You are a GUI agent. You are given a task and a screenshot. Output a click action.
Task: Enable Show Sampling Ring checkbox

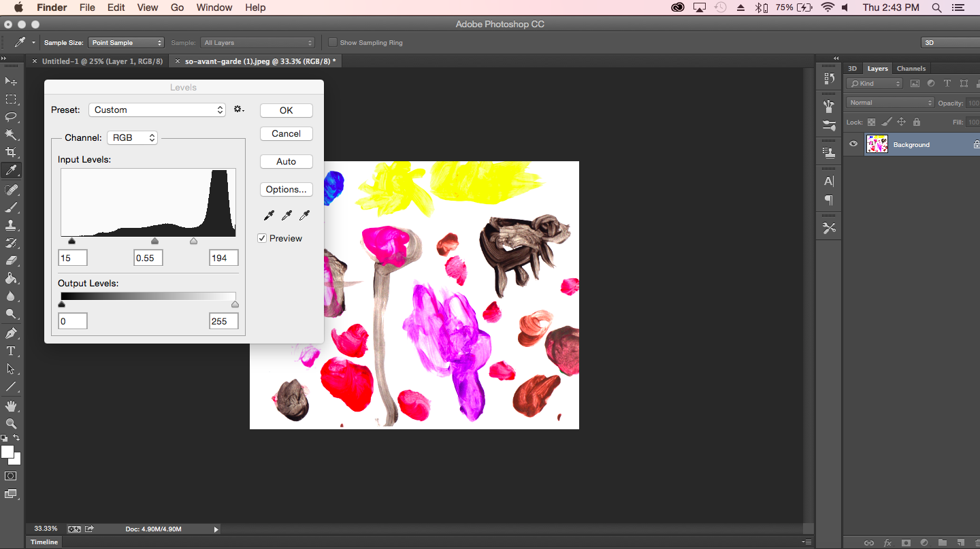point(333,42)
